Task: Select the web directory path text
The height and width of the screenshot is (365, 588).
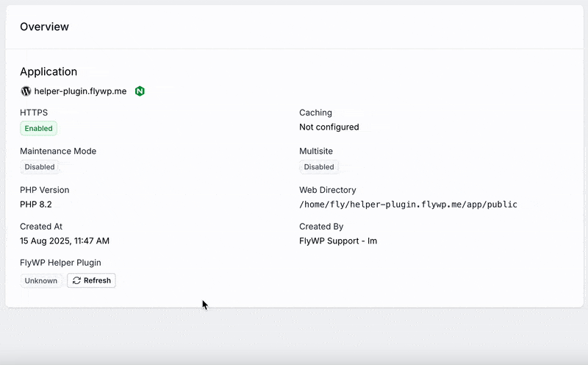Action: pos(408,205)
